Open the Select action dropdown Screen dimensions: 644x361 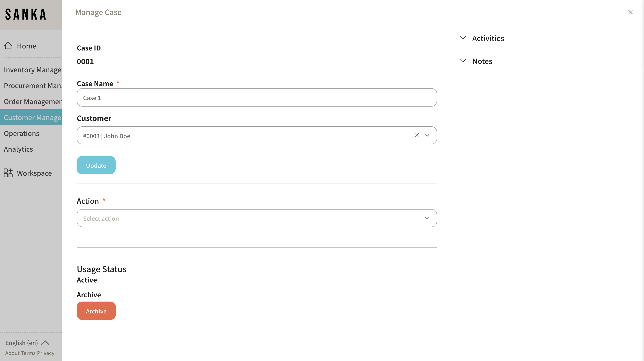coord(257,218)
